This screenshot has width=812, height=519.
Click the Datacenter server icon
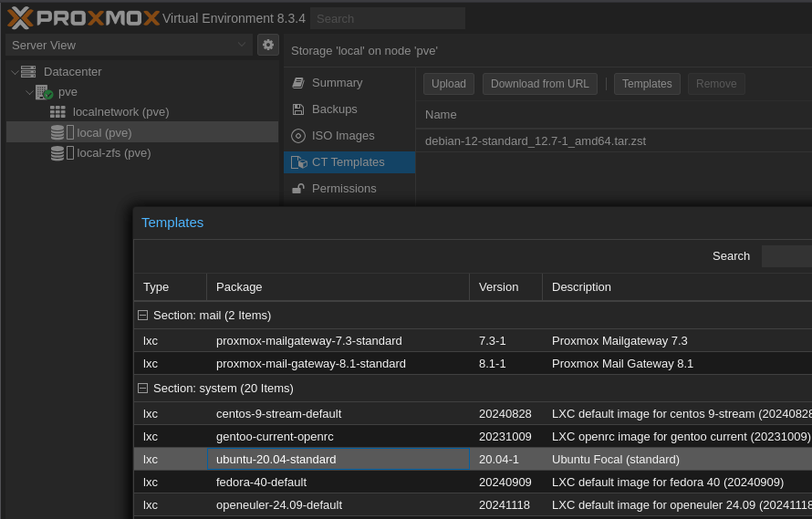click(28, 71)
